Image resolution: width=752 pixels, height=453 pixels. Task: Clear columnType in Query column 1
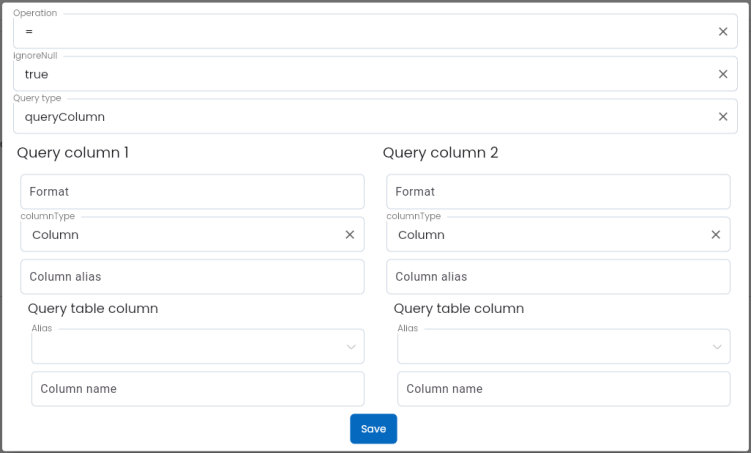tap(350, 235)
